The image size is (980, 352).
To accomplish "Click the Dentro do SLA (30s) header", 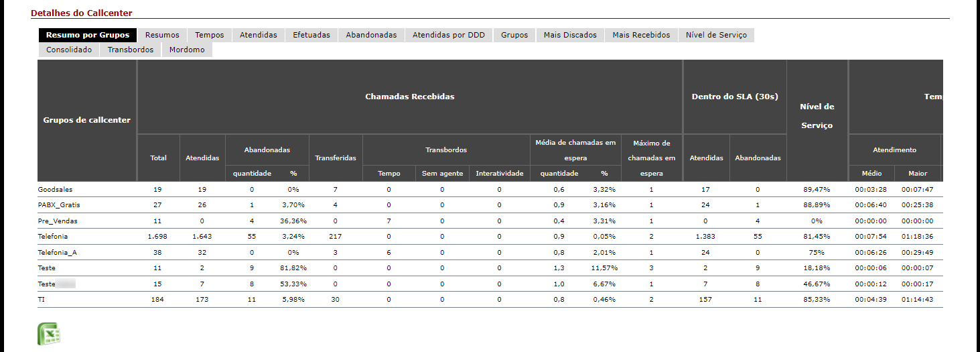I will pos(735,97).
